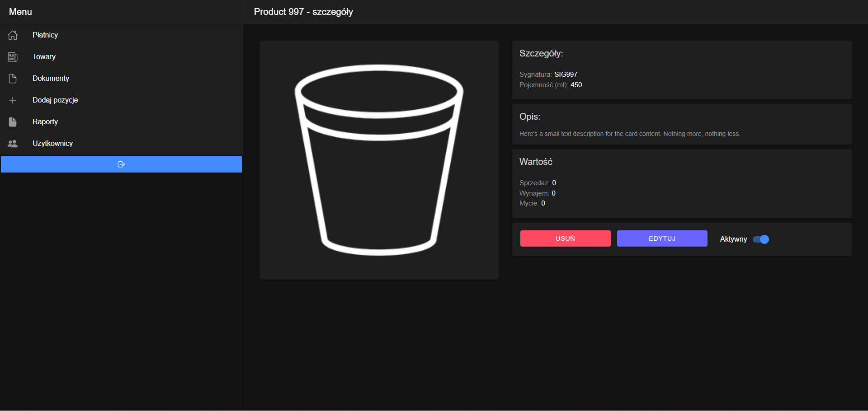The image size is (868, 411).
Task: Click the Menu header in the sidebar
Action: pos(20,12)
